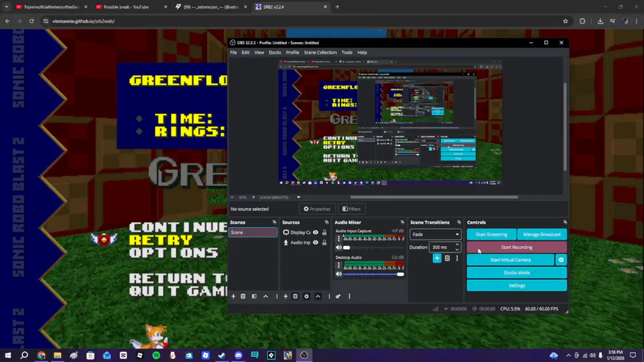Click trash icon in Scenes panel toolbar
Viewport: 644px width, 362px height.
click(x=243, y=296)
